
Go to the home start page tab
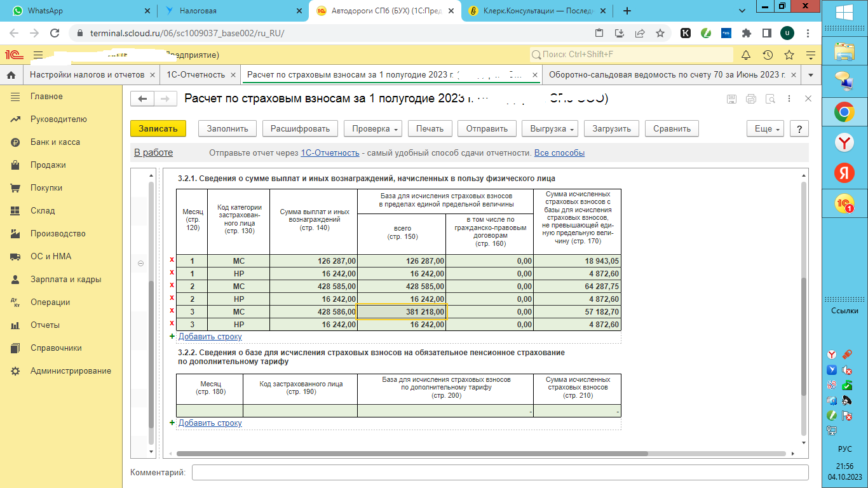click(11, 75)
